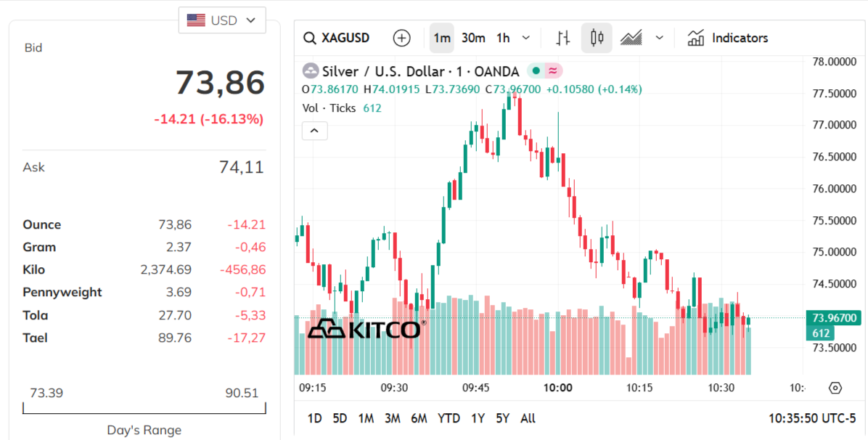Click the plus icon to compare symbols
868x440 pixels.
click(x=401, y=37)
